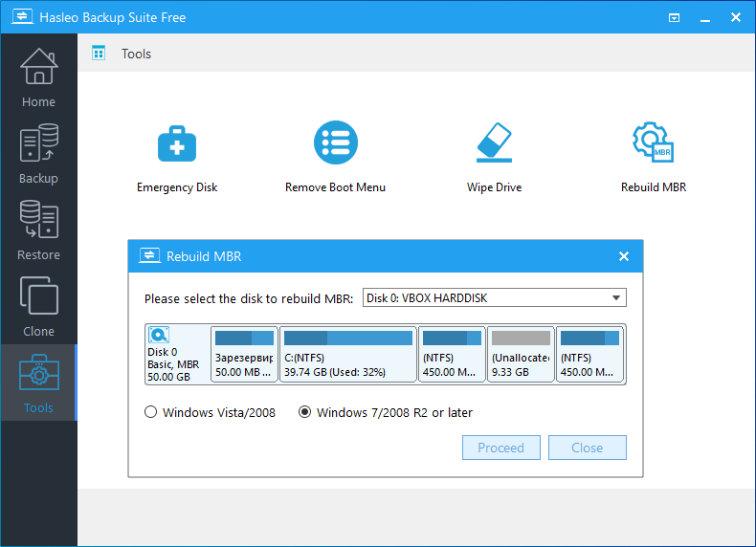The width and height of the screenshot is (756, 547).
Task: Click the Disk 0 Basic MBR 50.00 GB label
Action: (x=173, y=364)
